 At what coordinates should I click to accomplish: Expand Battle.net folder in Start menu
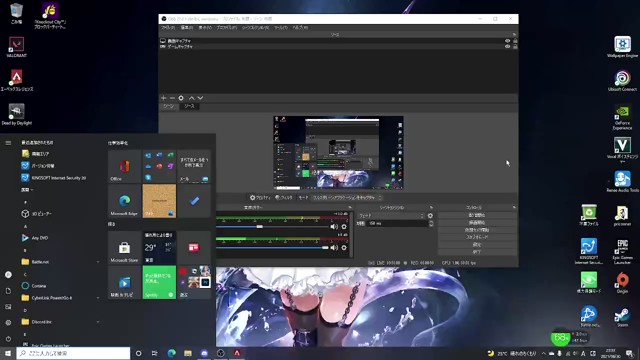[98, 262]
